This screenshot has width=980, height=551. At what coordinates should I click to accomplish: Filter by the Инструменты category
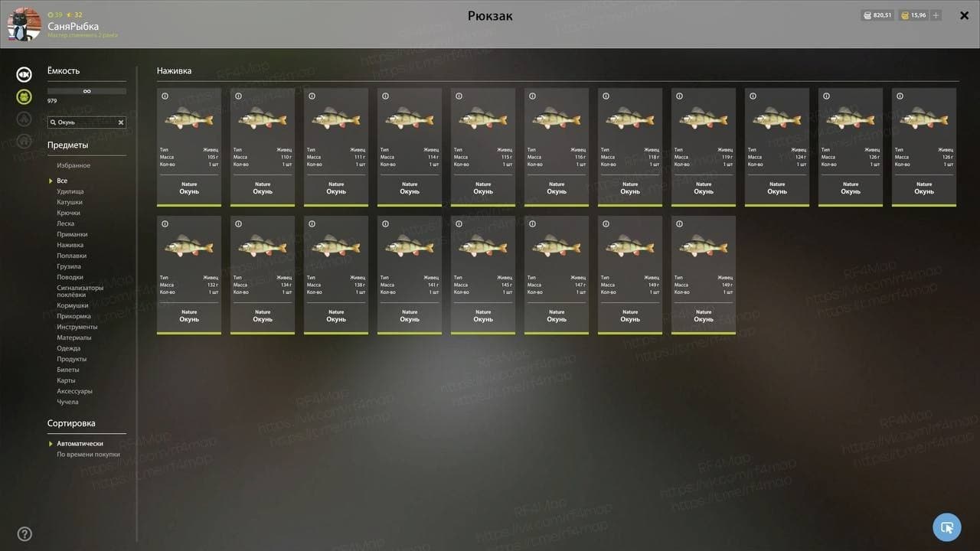pos(77,327)
